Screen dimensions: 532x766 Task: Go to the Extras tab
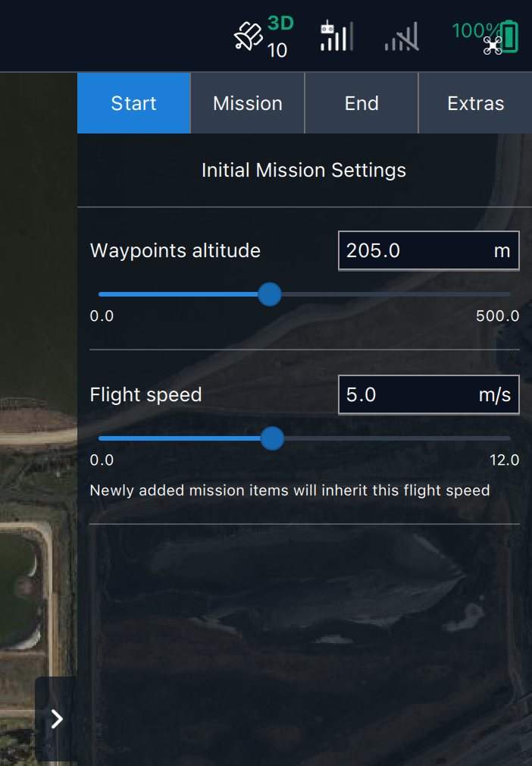476,103
